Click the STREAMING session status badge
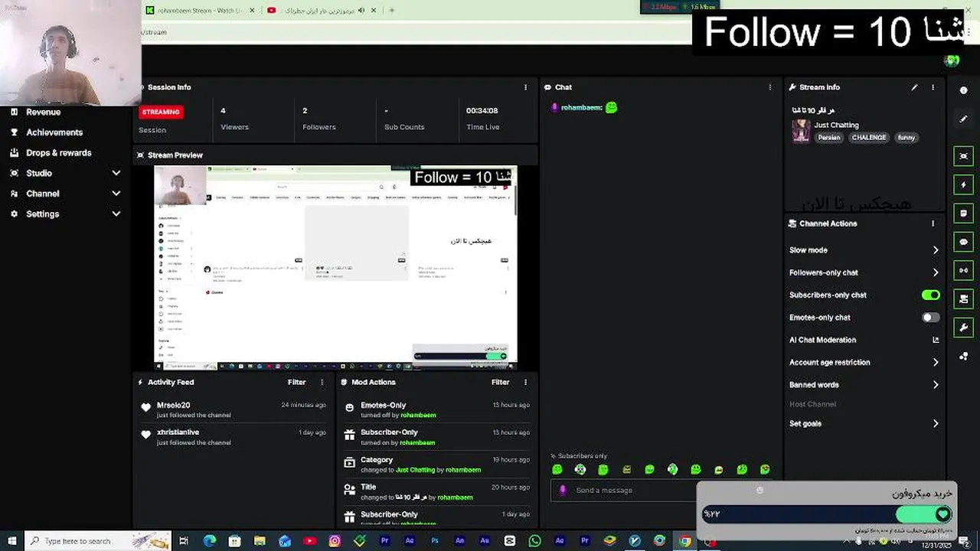The width and height of the screenshot is (980, 551). coord(161,112)
